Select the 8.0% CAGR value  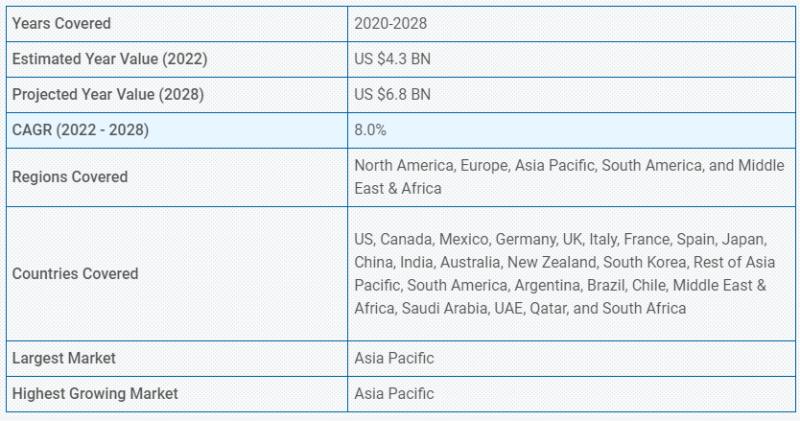[370, 130]
